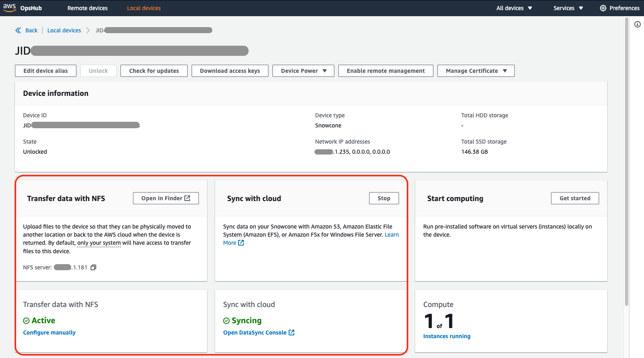This screenshot has width=644, height=358.
Task: Expand the All devices dropdown
Action: [514, 8]
